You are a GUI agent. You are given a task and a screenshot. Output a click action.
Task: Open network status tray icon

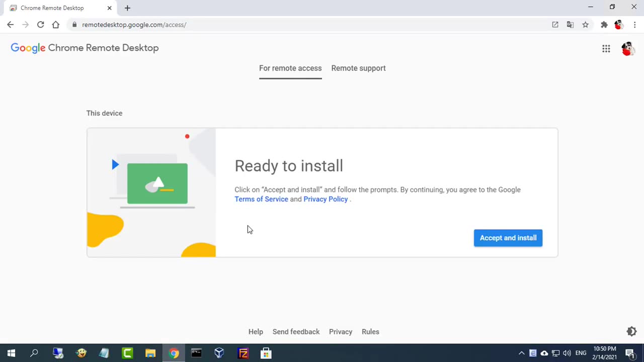[x=555, y=353]
